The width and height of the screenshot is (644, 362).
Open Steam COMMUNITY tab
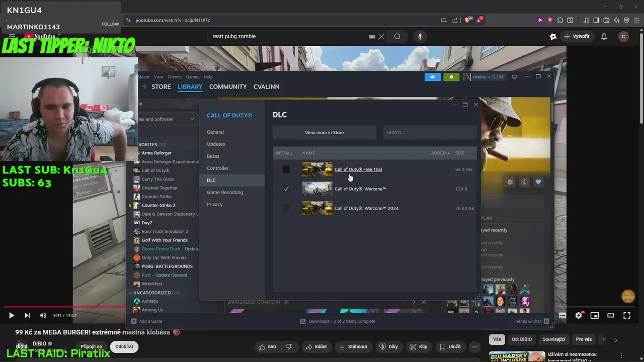tap(228, 86)
